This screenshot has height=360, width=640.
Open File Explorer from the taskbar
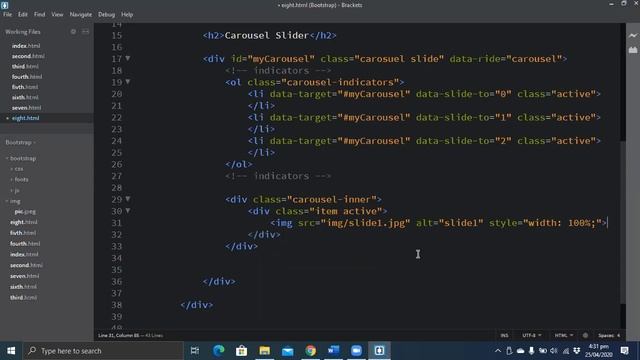pos(264,351)
